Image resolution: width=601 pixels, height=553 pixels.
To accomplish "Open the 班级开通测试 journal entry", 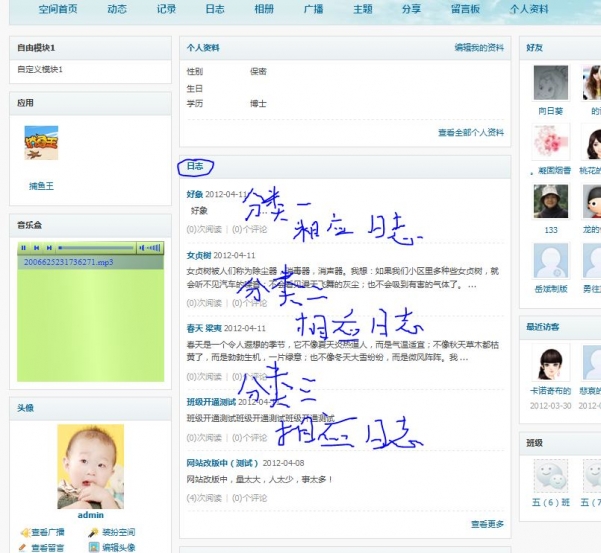I will pos(211,402).
